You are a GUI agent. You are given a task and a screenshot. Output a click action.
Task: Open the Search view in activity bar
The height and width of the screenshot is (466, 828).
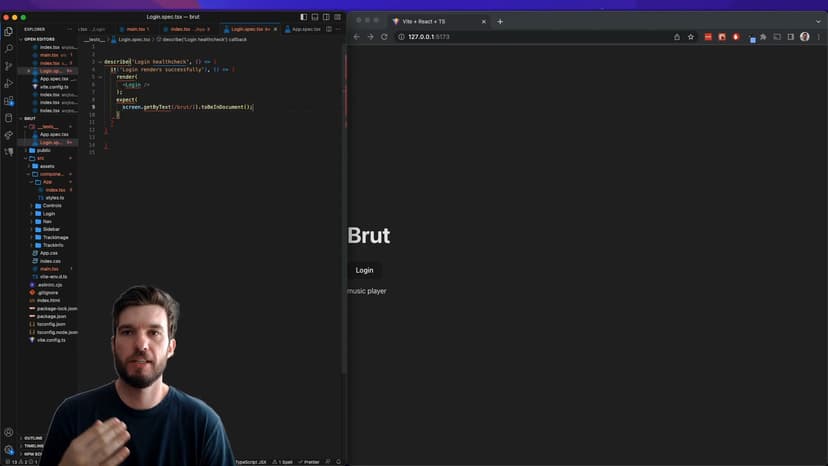[x=9, y=48]
